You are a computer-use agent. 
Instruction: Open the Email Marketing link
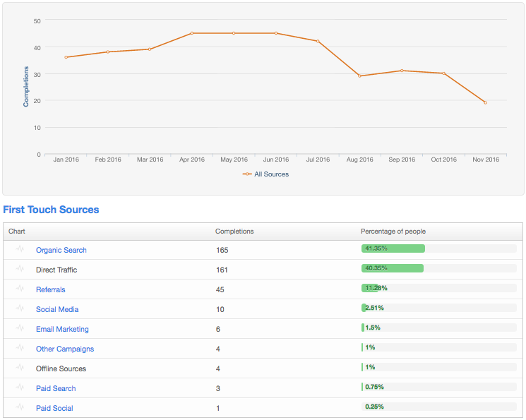62,329
